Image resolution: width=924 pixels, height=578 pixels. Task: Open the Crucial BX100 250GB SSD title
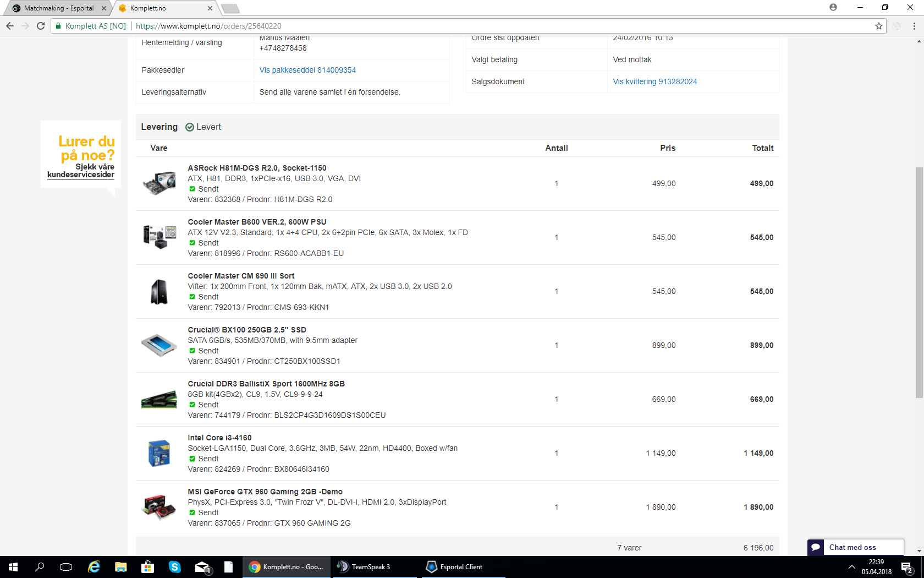coord(247,330)
